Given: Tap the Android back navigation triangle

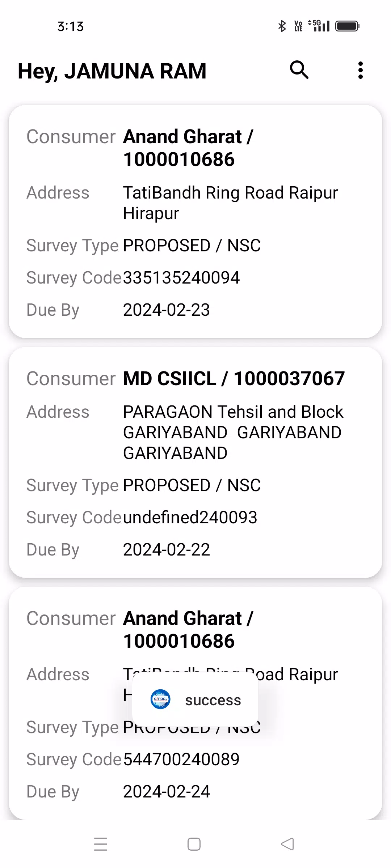Looking at the screenshot, I should coord(287,844).
